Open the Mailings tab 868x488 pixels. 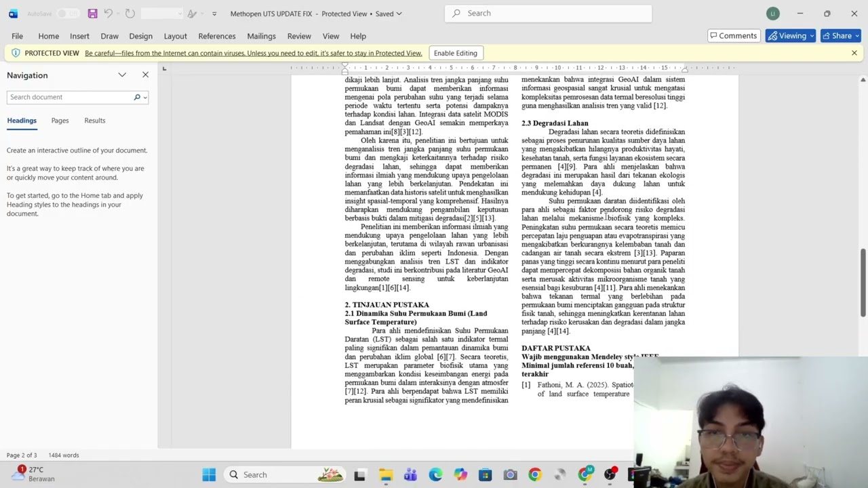point(261,36)
